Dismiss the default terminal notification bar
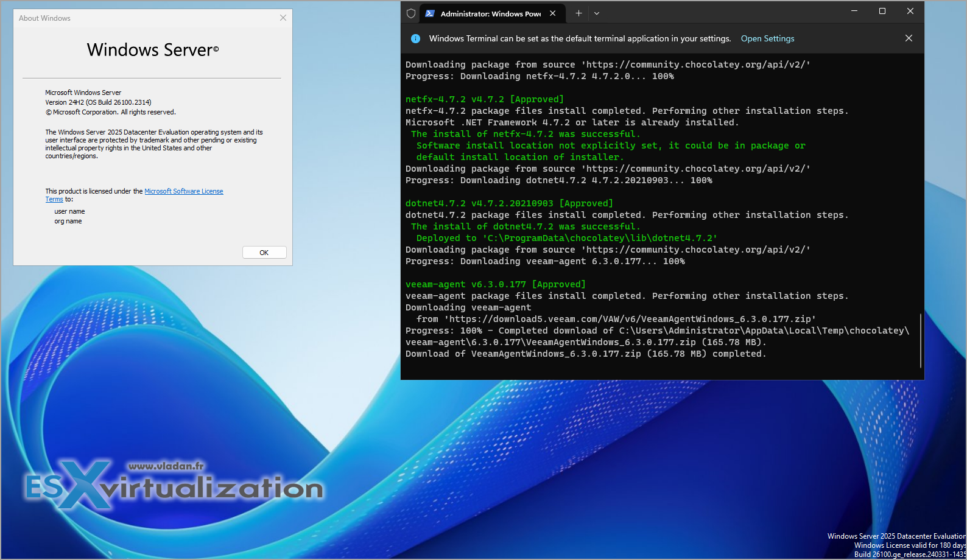 (909, 38)
